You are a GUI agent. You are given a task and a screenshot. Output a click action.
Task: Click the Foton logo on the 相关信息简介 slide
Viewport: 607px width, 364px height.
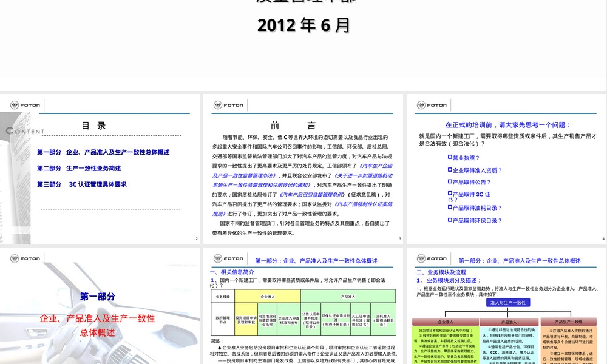[x=228, y=258]
